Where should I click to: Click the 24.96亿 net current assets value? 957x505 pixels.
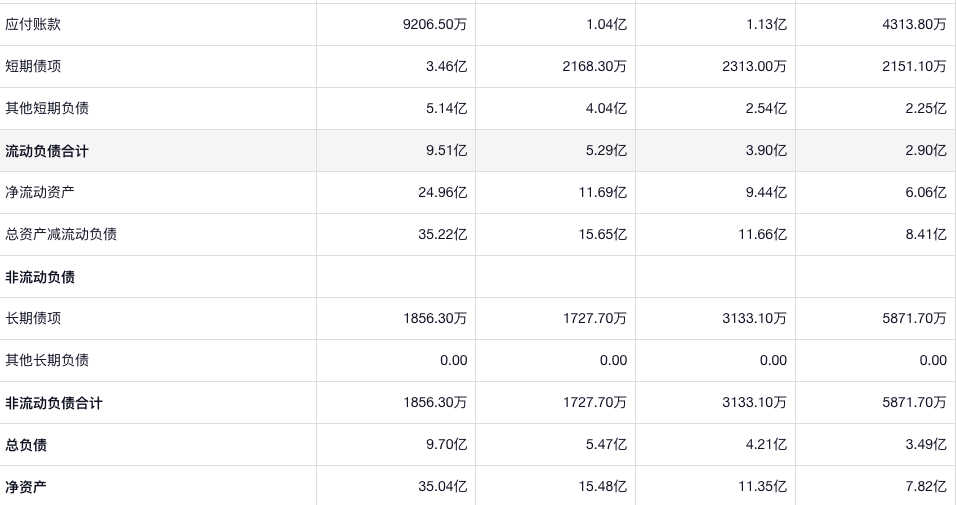[442, 192]
